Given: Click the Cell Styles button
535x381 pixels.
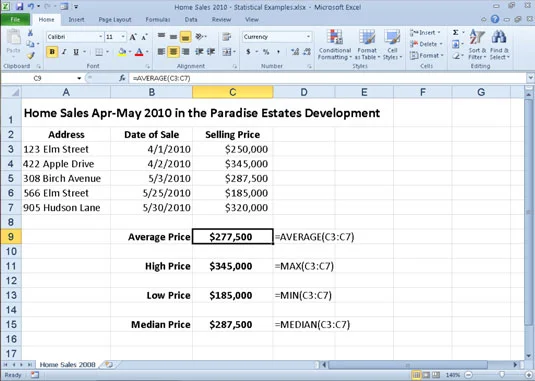Looking at the screenshot, I should point(392,45).
